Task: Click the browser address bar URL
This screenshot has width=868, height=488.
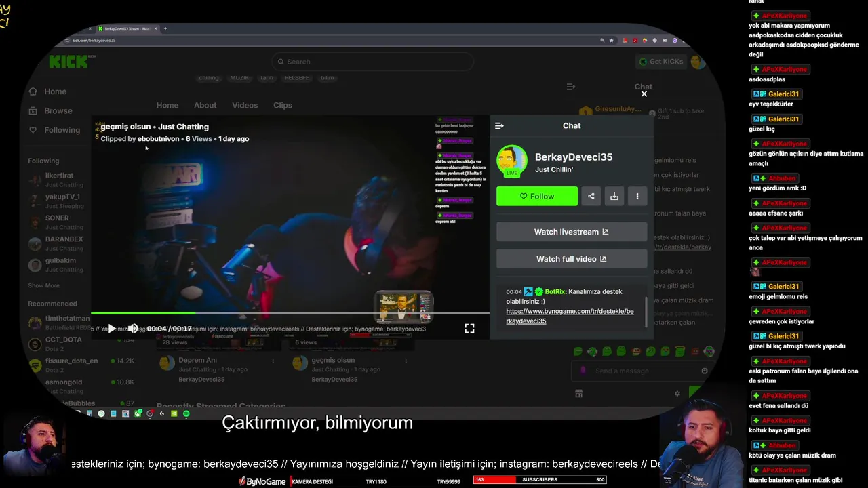Action: [94, 41]
